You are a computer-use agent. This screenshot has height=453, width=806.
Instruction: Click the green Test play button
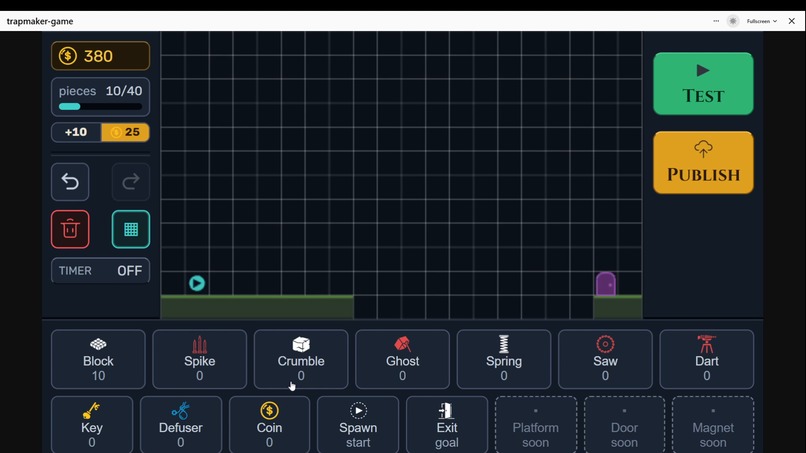click(703, 83)
